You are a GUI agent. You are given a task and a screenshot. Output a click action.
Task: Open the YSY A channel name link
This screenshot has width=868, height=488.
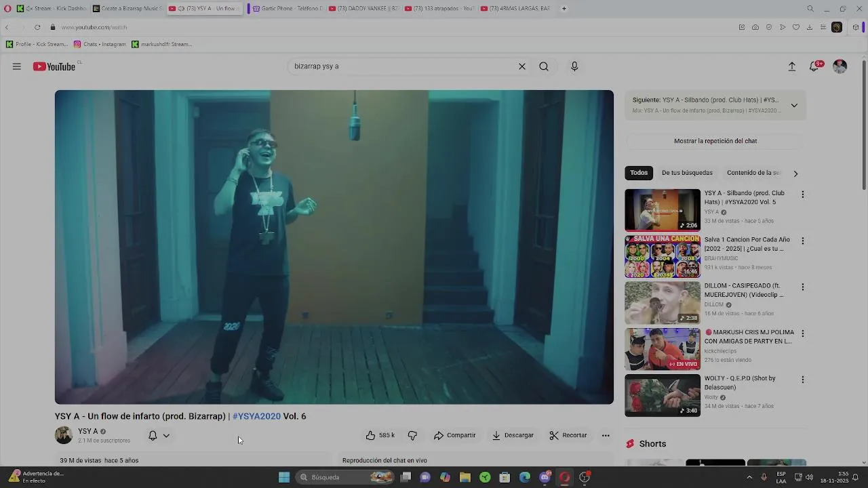click(x=88, y=431)
